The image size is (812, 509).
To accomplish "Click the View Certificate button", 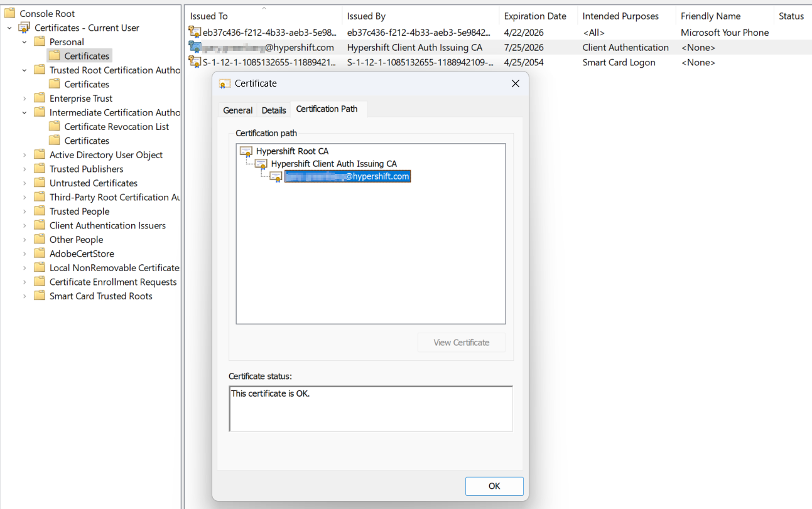I will pyautogui.click(x=462, y=343).
